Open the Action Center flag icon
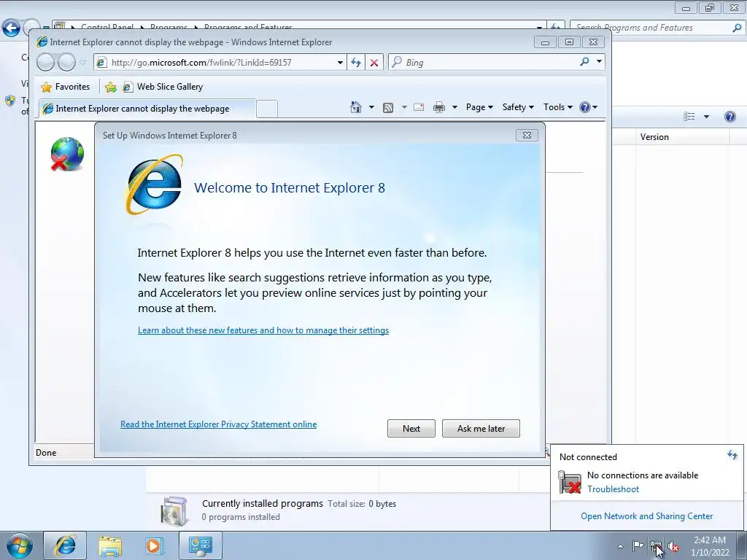747x560 pixels. (638, 545)
